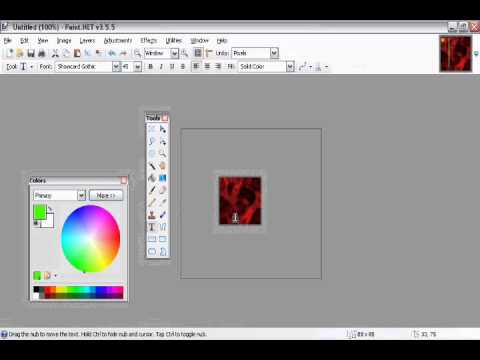Select the Ellipse shape tool
This screenshot has width=480, height=360.
tap(152, 251)
